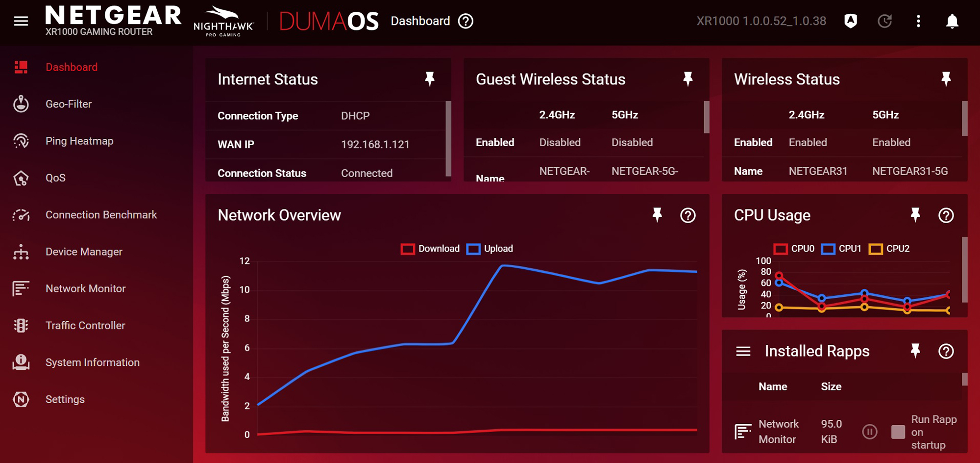Pause the Network Monitor Rapp
Image resolution: width=980 pixels, height=463 pixels.
(x=870, y=432)
